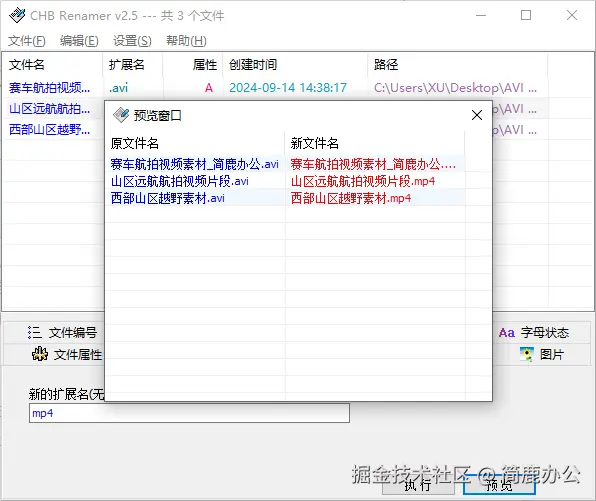Click the 文件编号 list icon
The width and height of the screenshot is (596, 501).
point(35,333)
